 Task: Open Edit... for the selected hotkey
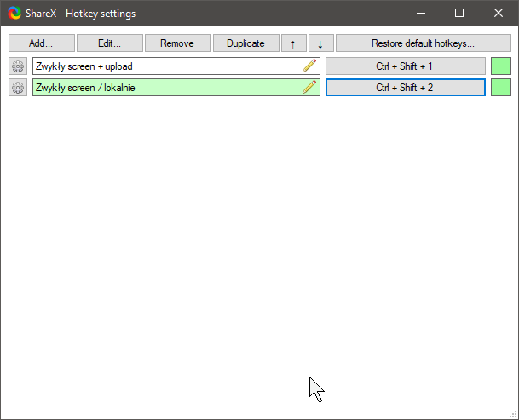click(109, 43)
